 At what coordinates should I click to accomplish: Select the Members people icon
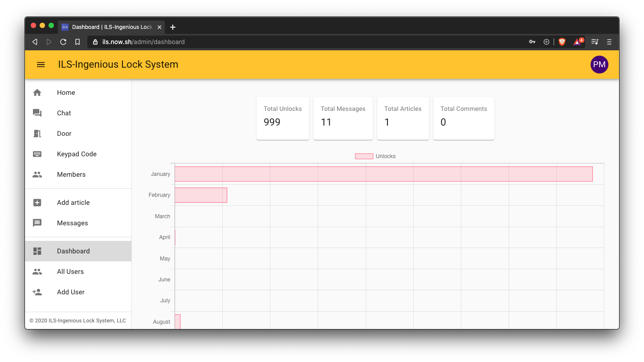(x=37, y=174)
